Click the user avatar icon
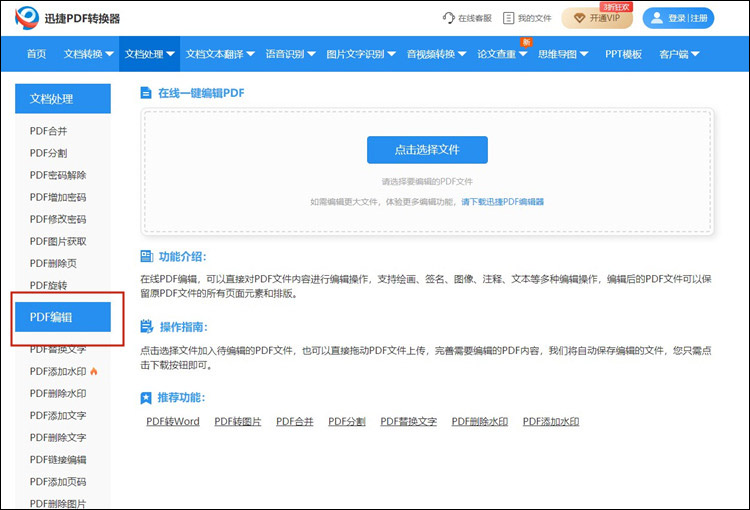This screenshot has height=510, width=750. (657, 18)
